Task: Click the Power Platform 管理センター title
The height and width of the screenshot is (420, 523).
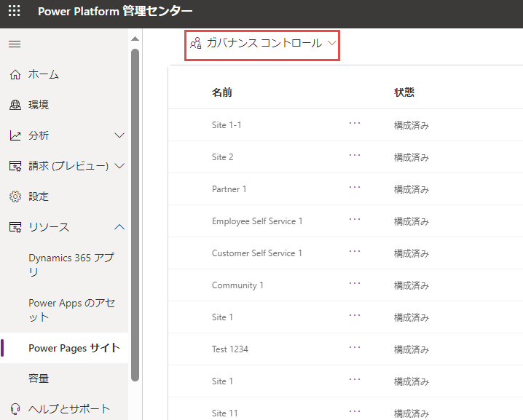Action: click(115, 12)
